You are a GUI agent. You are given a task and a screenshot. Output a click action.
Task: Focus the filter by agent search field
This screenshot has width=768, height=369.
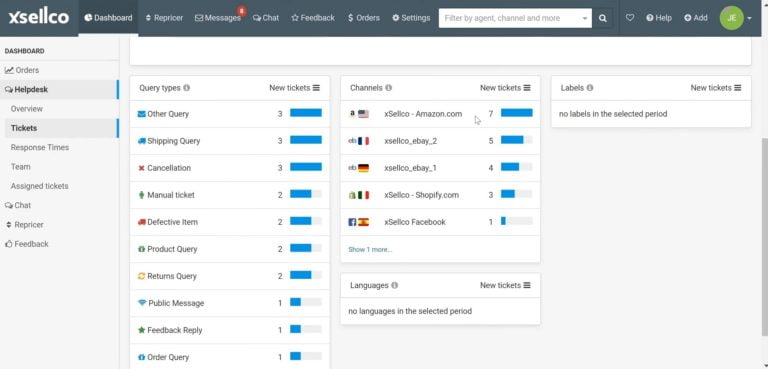point(508,18)
